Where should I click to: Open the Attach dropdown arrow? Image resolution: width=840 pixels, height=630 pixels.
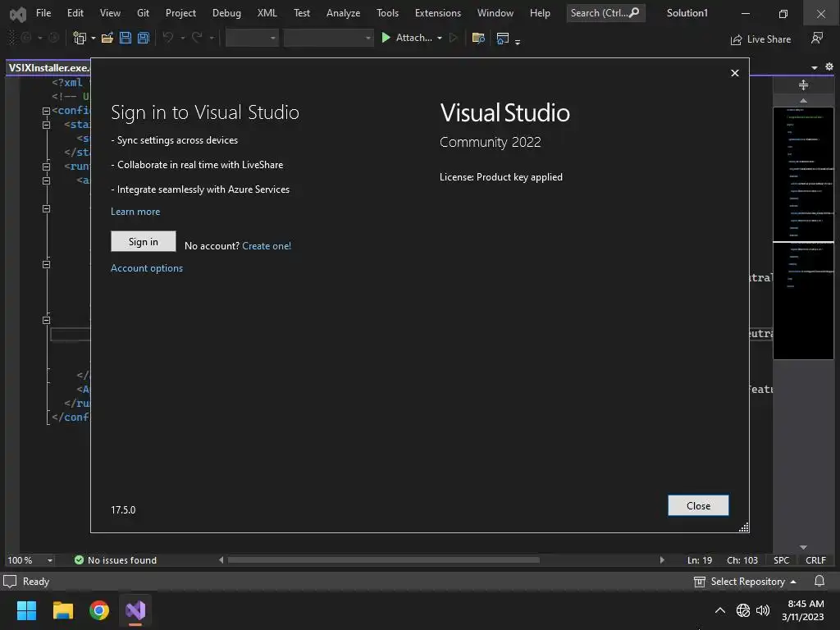[440, 38]
